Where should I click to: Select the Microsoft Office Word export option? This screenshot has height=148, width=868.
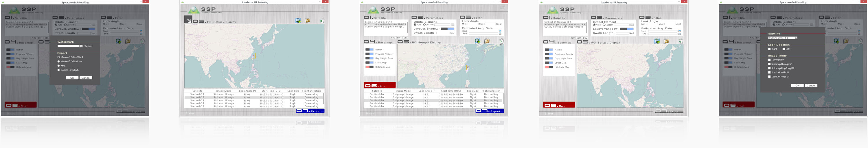click(59, 57)
